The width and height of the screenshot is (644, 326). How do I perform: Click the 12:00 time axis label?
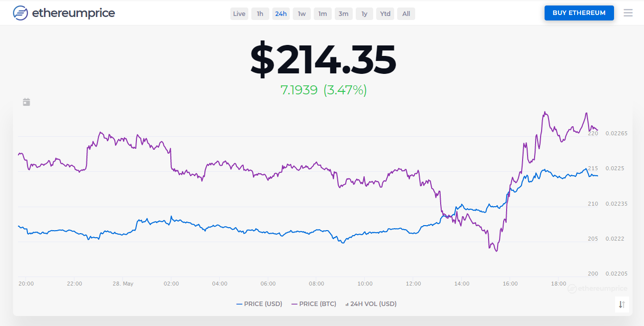[414, 284]
